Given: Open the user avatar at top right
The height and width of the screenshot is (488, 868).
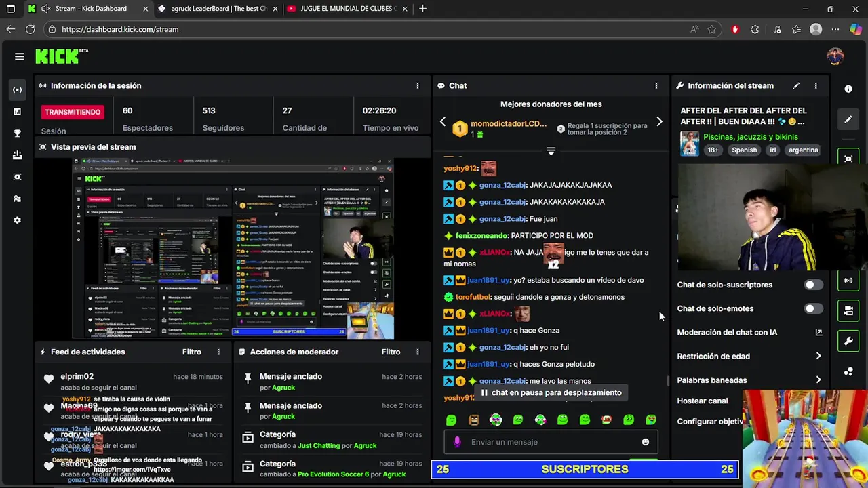Looking at the screenshot, I should [835, 56].
